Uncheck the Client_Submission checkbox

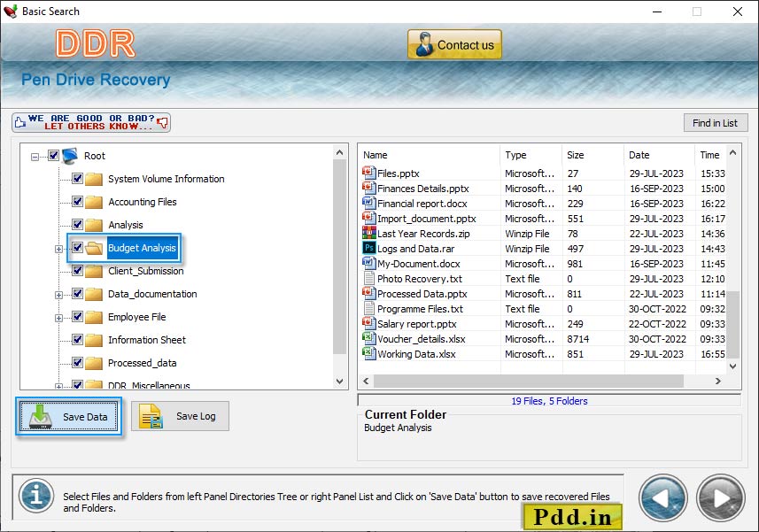click(77, 270)
